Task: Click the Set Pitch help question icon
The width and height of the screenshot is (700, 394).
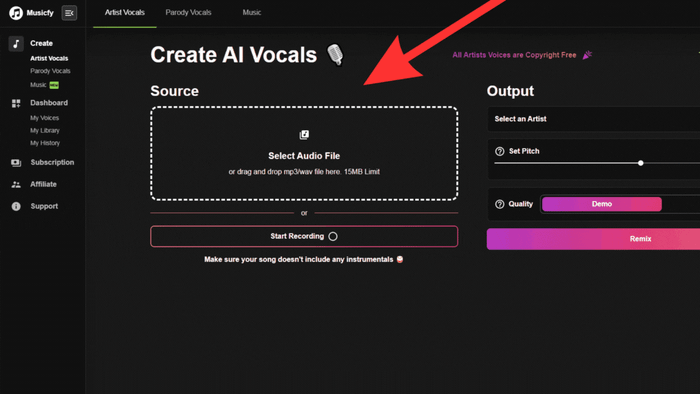Action: (500, 151)
